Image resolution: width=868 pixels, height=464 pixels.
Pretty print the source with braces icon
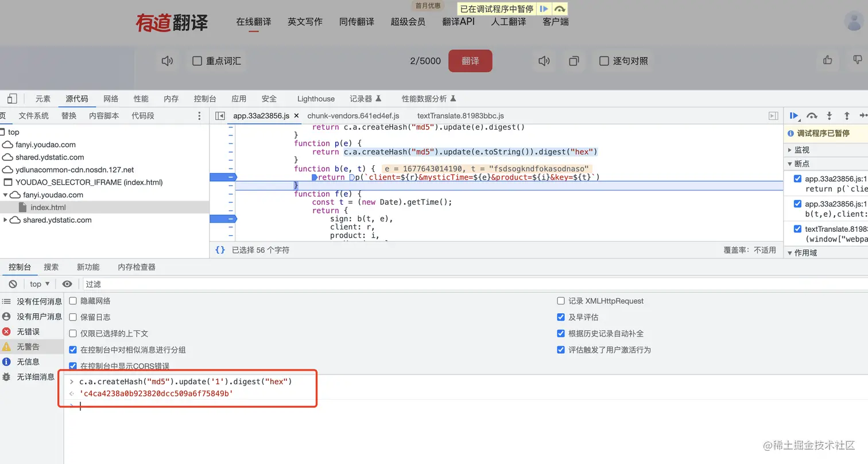click(x=220, y=250)
